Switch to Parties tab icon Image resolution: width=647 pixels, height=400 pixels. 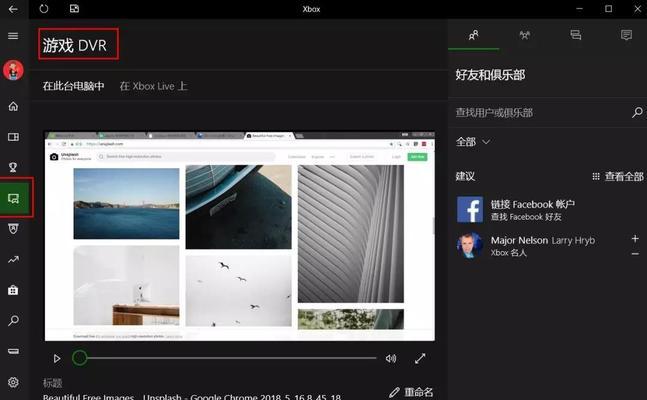525,35
